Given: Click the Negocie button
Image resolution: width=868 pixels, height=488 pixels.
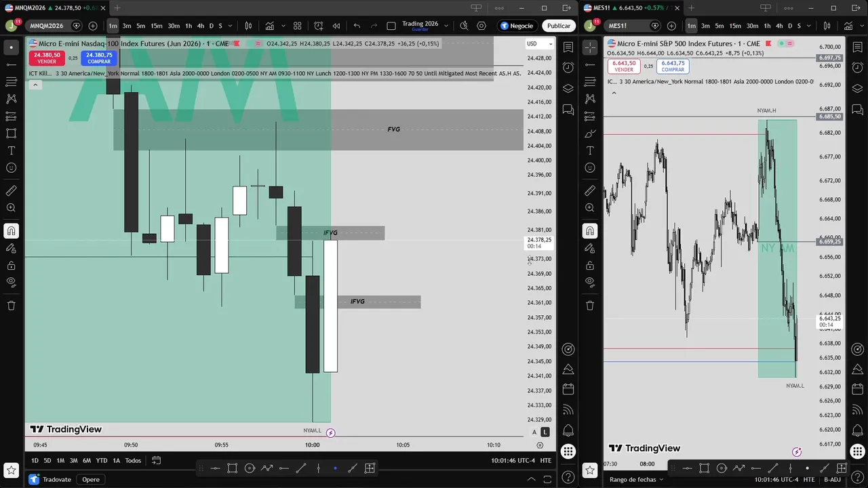Looking at the screenshot, I should [517, 26].
